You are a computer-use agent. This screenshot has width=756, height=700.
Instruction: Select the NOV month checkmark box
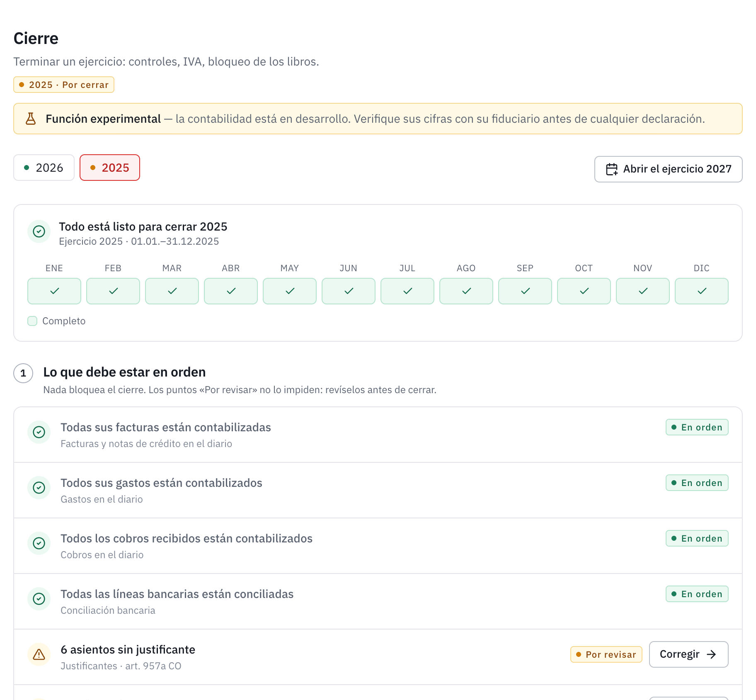(643, 291)
